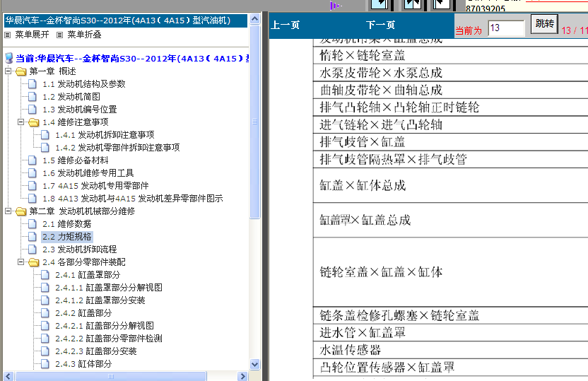Click the tree's vertical scrollbar thumb
The width and height of the screenshot is (588, 381).
(255, 122)
